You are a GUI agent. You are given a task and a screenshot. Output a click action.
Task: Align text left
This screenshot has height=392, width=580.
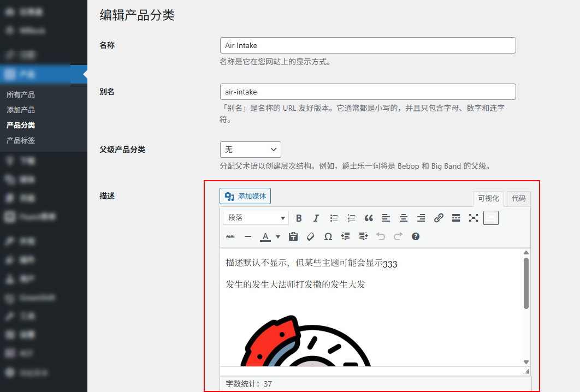(x=386, y=218)
